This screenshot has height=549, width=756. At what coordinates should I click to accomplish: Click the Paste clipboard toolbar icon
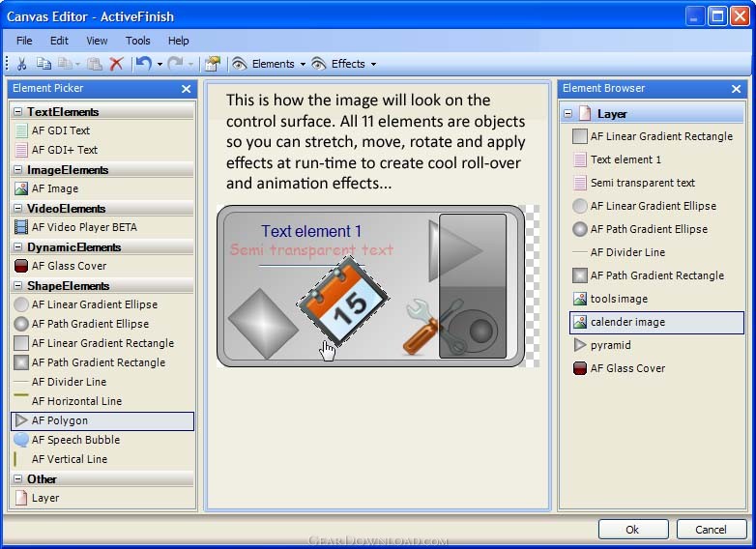coord(95,64)
